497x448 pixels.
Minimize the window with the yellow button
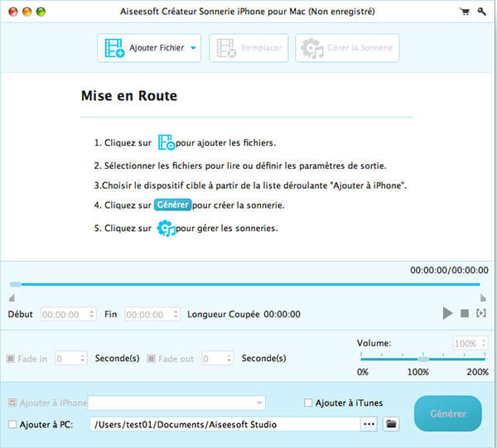coord(27,12)
